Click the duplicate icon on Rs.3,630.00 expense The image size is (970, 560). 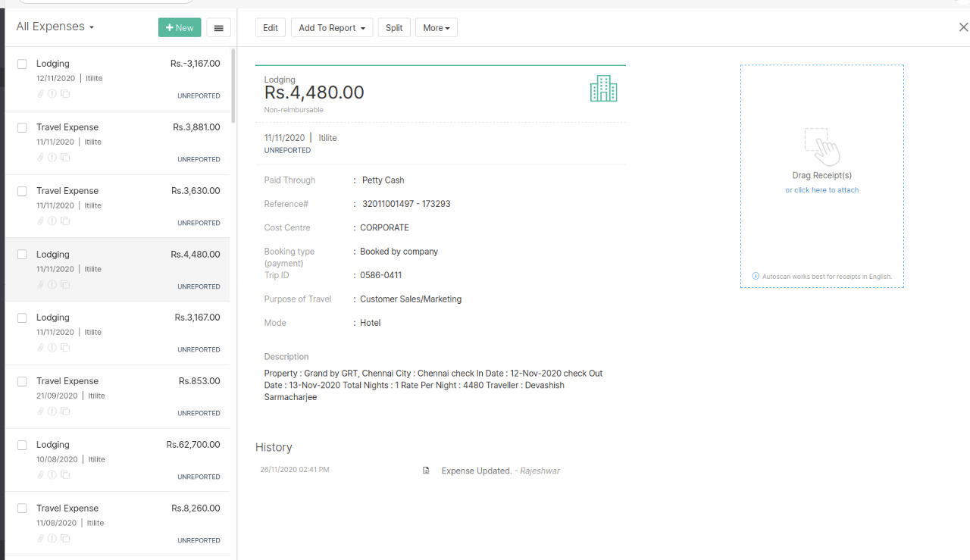pyautogui.click(x=65, y=221)
